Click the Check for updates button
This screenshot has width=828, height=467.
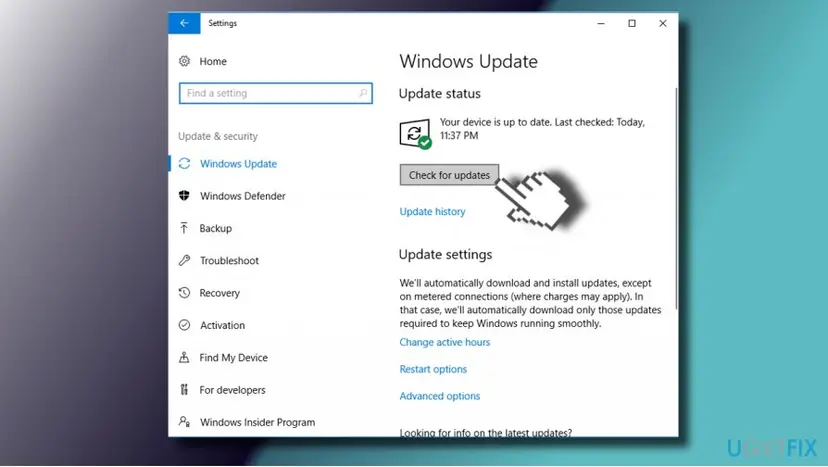[449, 175]
